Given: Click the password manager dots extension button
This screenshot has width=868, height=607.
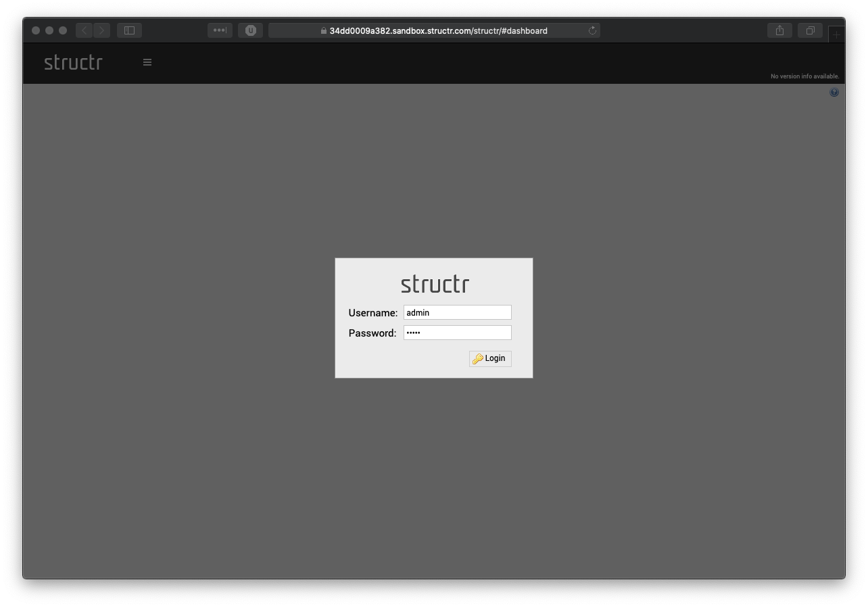Looking at the screenshot, I should tap(220, 30).
